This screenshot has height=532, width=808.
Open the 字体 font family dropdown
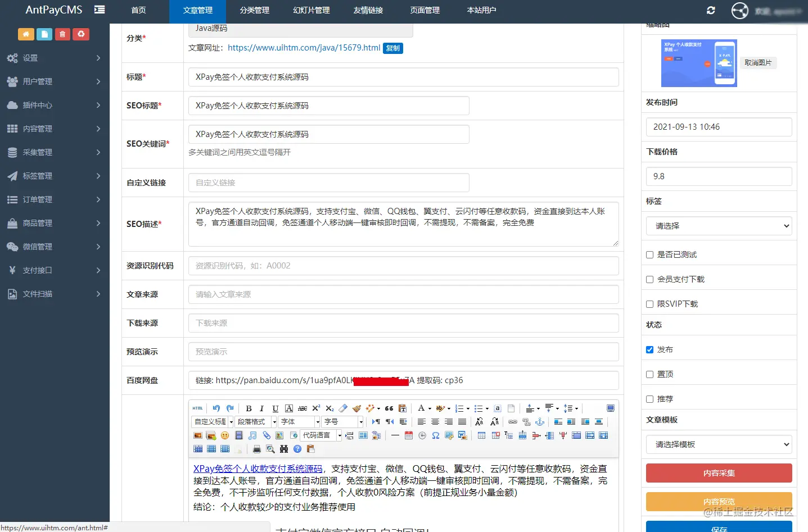point(300,422)
